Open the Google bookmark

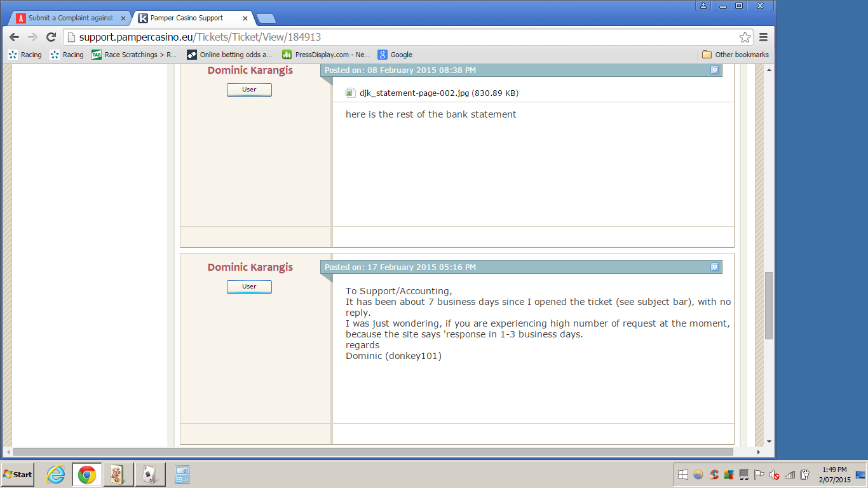(395, 55)
